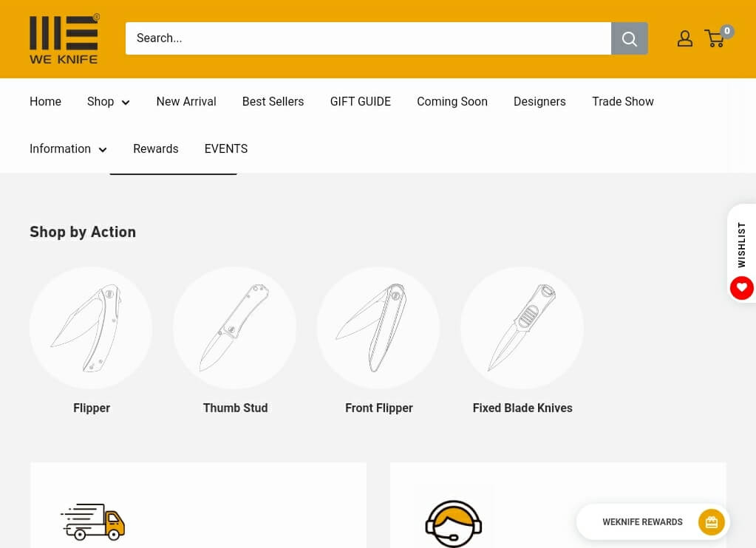Open the Designers page link
Viewport: 756px width, 548px height.
click(539, 102)
